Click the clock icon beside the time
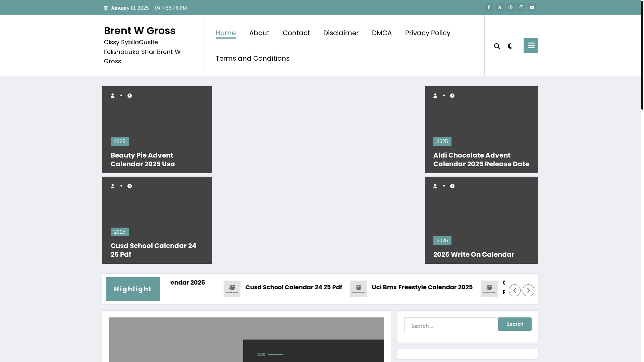This screenshot has height=362, width=644. pos(157,8)
